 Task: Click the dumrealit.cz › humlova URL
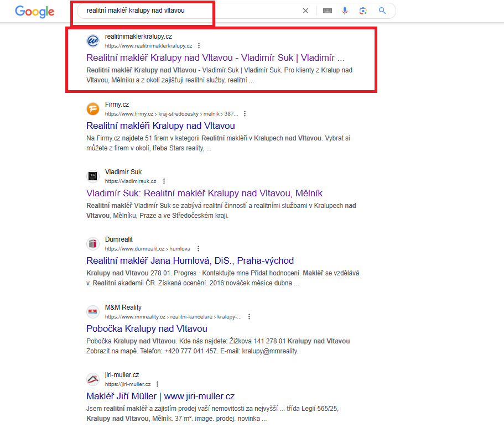tap(148, 249)
